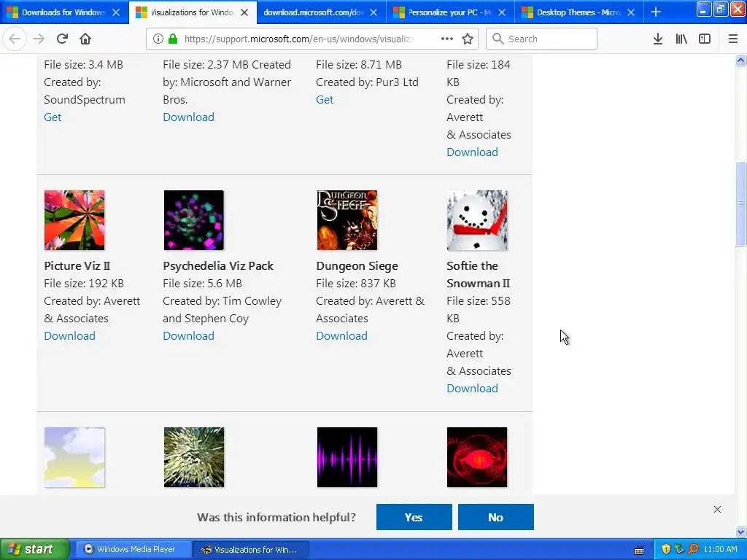Download Softie the Snowman II

472,388
